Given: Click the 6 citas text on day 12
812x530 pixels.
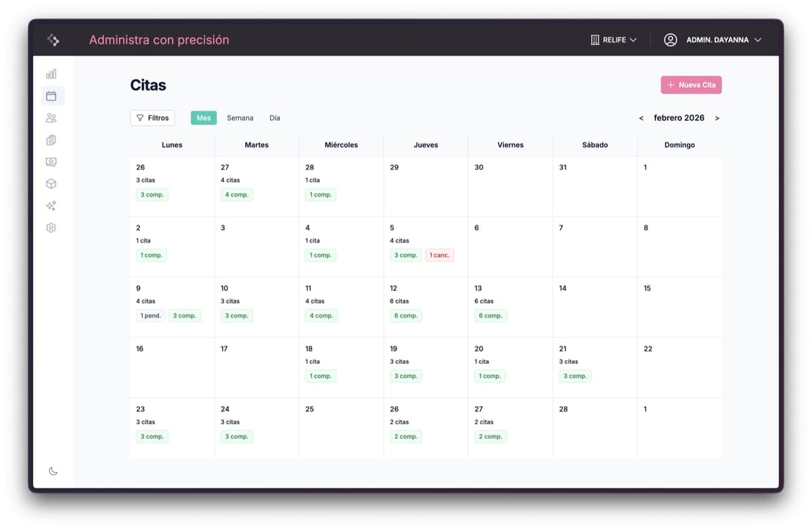Looking at the screenshot, I should click(401, 301).
